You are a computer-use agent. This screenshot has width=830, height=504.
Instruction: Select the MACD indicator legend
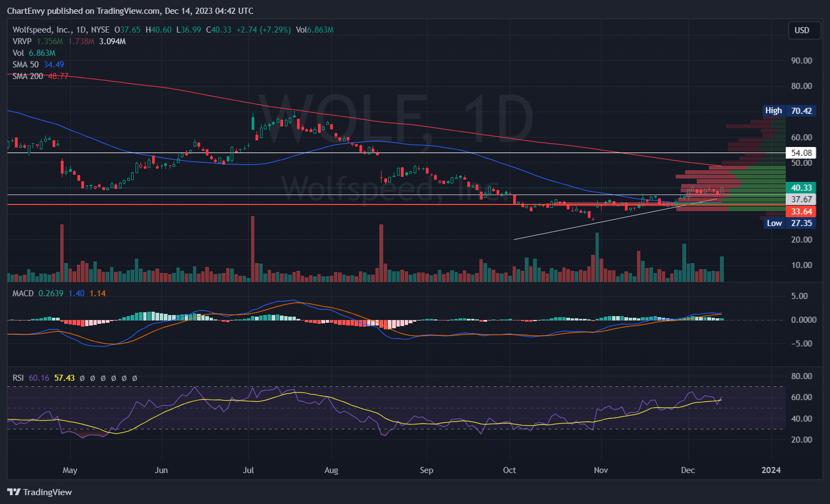23,293
